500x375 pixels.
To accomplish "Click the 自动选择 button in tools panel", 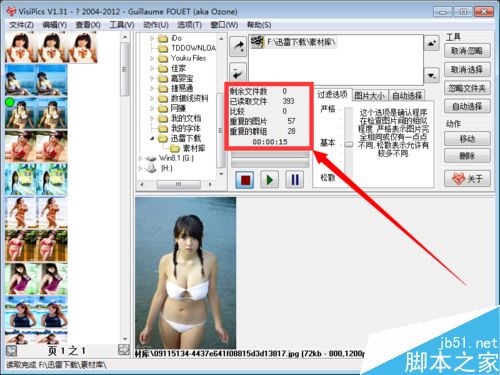I will (467, 106).
